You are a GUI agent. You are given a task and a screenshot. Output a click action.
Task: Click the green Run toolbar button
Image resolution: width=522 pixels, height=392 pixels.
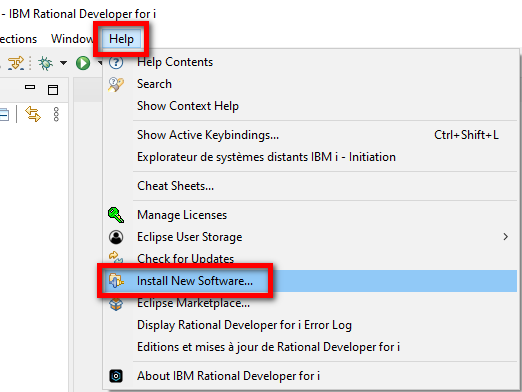point(83,63)
